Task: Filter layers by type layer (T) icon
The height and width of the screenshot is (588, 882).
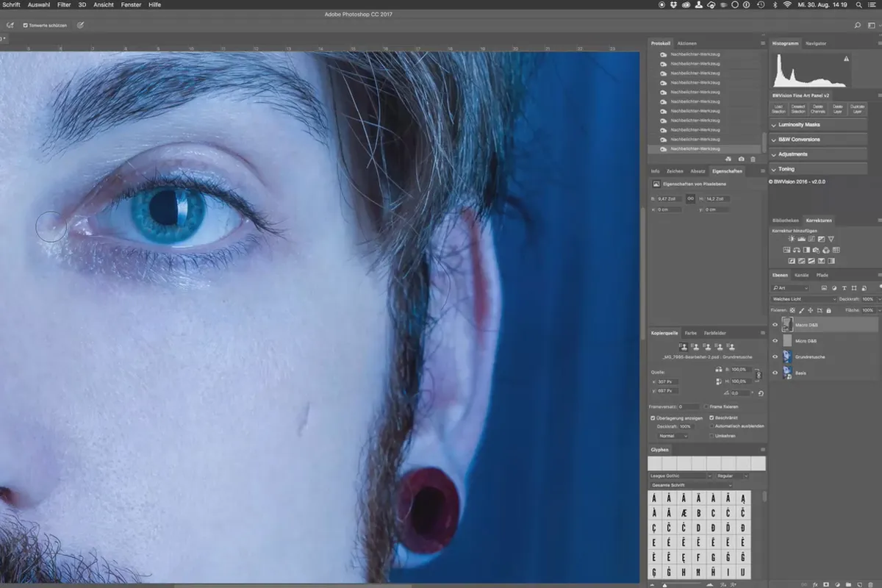Action: pos(844,287)
